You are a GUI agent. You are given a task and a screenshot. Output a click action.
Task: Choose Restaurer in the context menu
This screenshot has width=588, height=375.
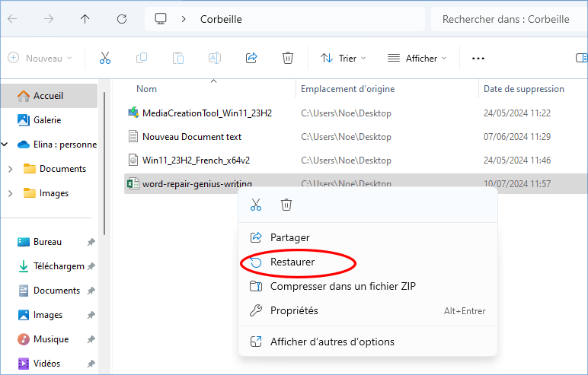tap(368, 262)
